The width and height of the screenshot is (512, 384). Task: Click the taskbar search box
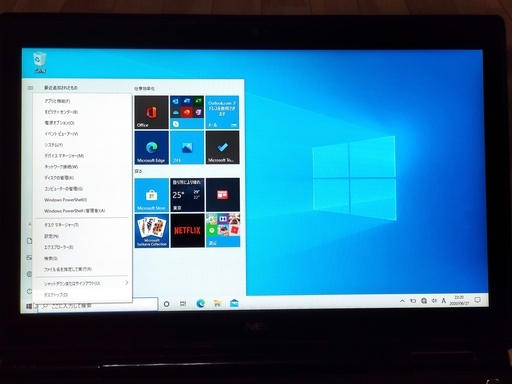point(97,306)
